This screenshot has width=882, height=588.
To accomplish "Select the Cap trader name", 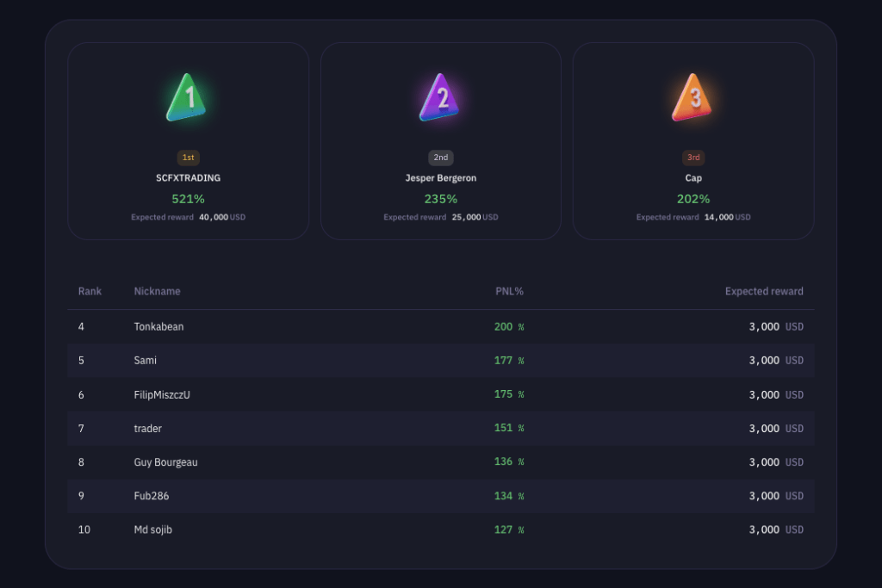I will (x=693, y=178).
